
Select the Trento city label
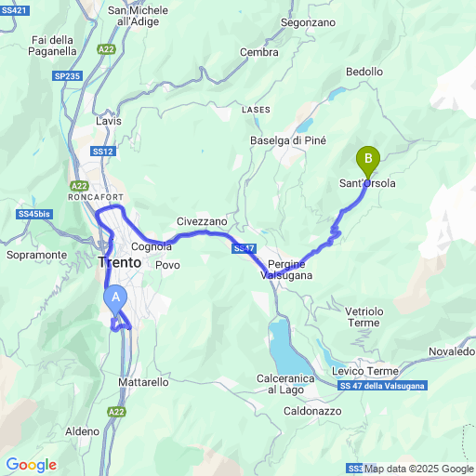(120, 262)
